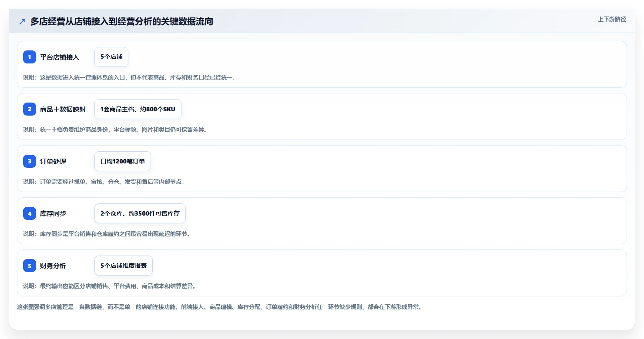Click the note about 区分店铺销售、平台费用
Screen dimensions: 644x339
(x=110, y=286)
